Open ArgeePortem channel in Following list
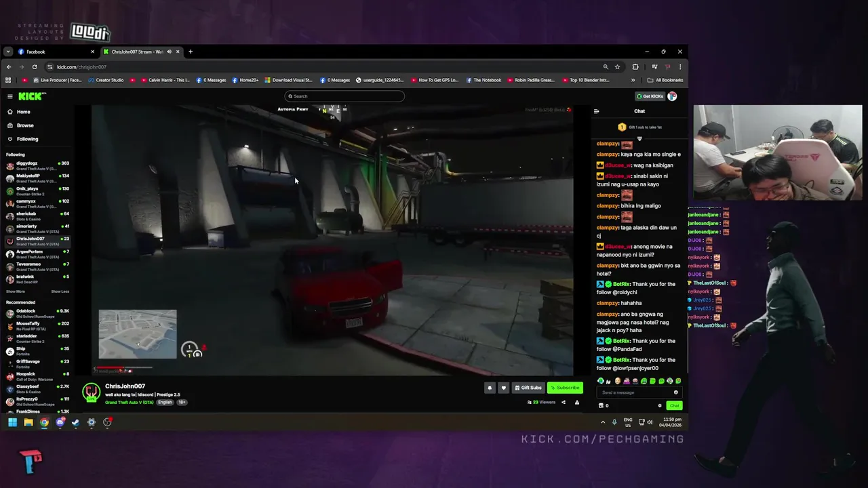 37,253
